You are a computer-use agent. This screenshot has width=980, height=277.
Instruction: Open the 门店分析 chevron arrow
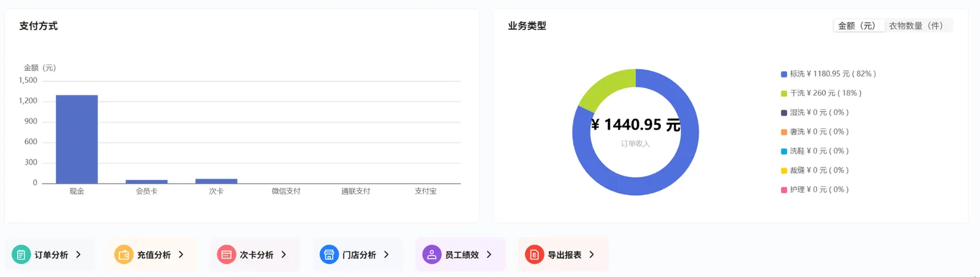point(386,254)
